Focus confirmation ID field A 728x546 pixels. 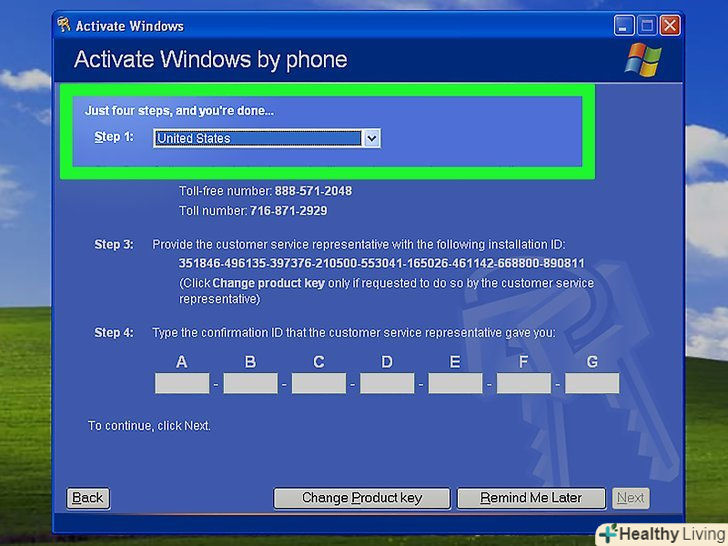pos(182,384)
